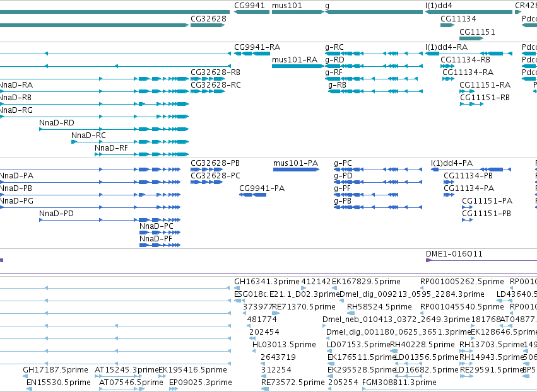The width and height of the screenshot is (537, 392).
Task: Select EST Dmel_neb_010413_0372_2649.3prime
Action: click(x=324, y=326)
